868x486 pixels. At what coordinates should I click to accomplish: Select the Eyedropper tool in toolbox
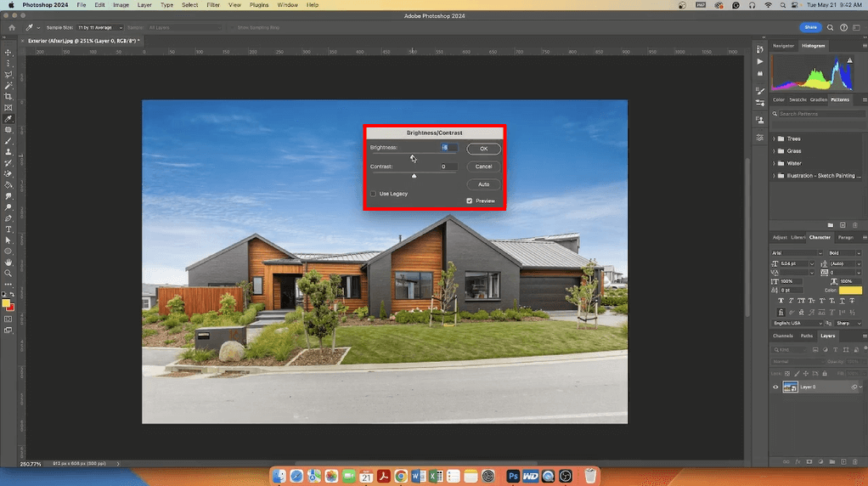8,118
